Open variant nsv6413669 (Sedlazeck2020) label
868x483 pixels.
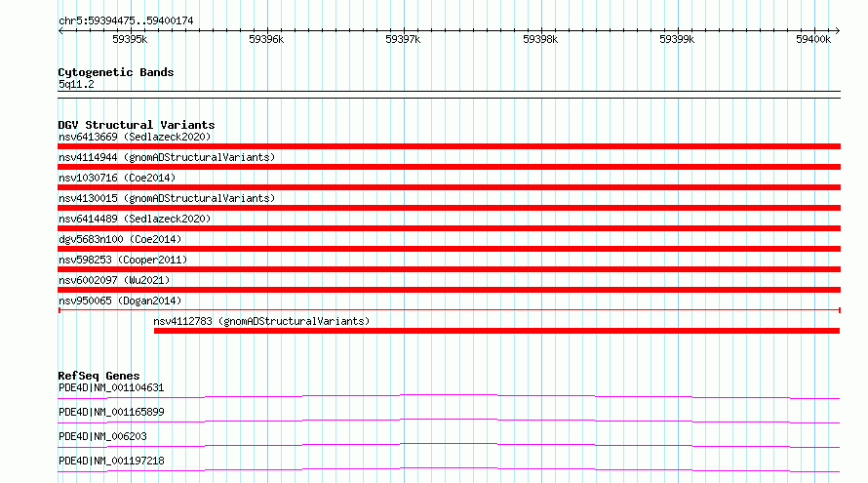tap(135, 137)
